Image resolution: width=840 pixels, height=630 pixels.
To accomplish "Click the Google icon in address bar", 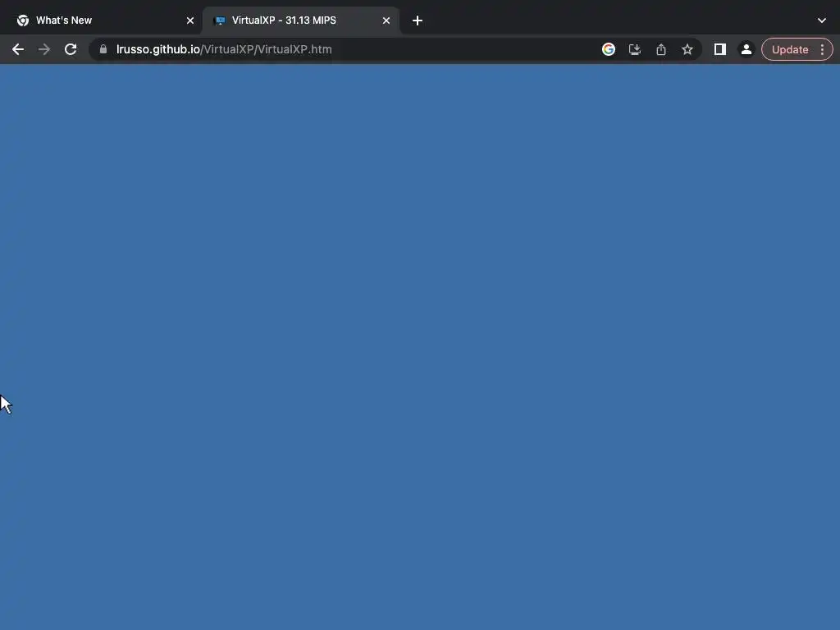I will (x=608, y=49).
